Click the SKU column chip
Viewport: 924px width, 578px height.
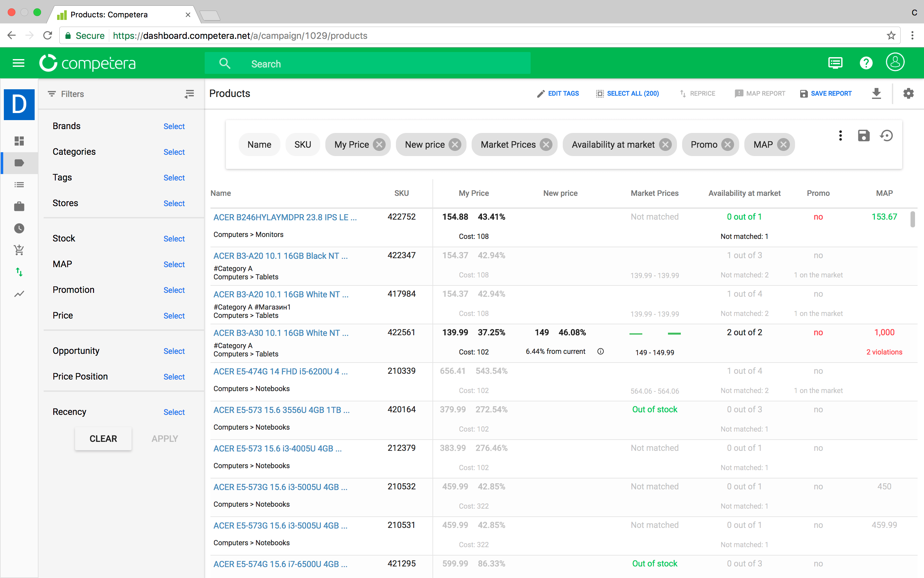(x=303, y=144)
